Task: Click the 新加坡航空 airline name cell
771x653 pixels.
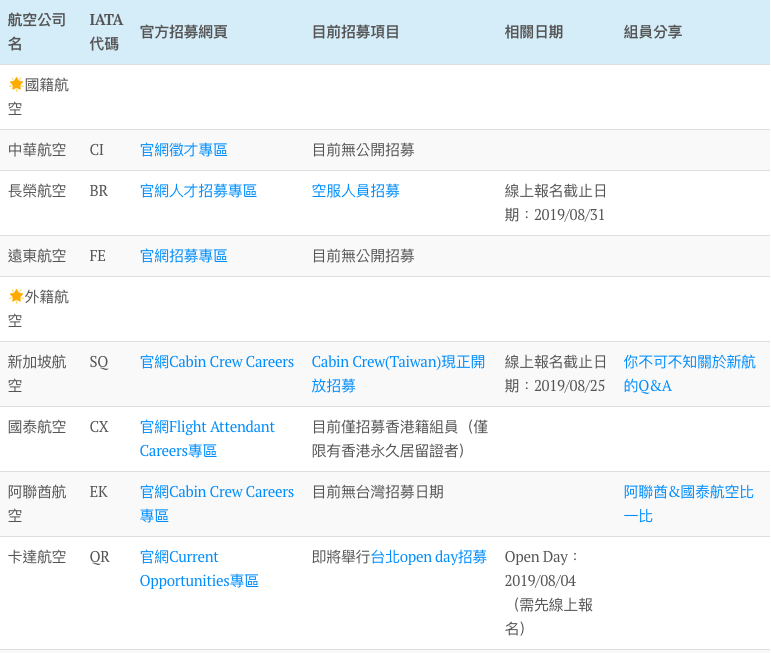Action: (37, 374)
